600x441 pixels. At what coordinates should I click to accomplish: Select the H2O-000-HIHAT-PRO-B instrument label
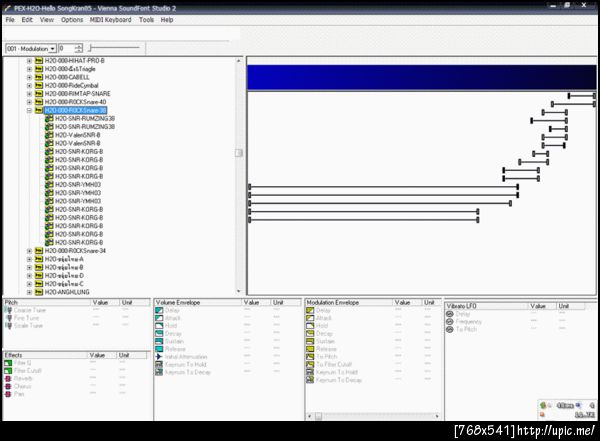[74, 60]
